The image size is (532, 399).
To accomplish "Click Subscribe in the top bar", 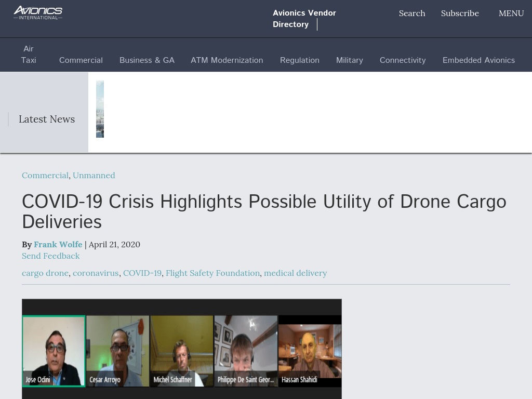I will coord(460,13).
